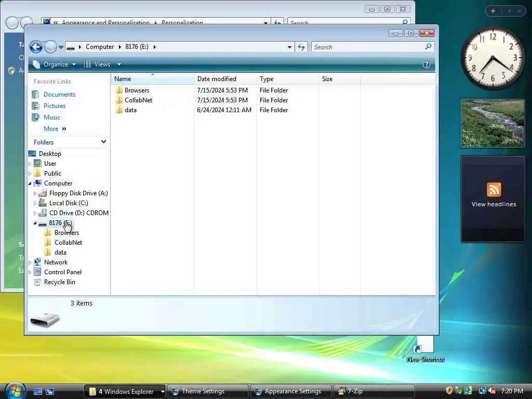Screen dimensions: 532x399
Task: Select the Browsers folder icon in file list
Action: [119, 90]
